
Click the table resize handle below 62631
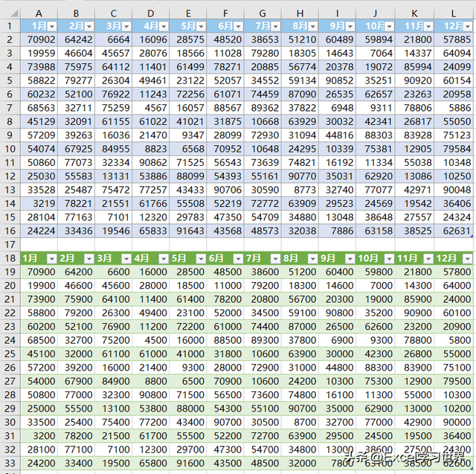click(x=472, y=236)
